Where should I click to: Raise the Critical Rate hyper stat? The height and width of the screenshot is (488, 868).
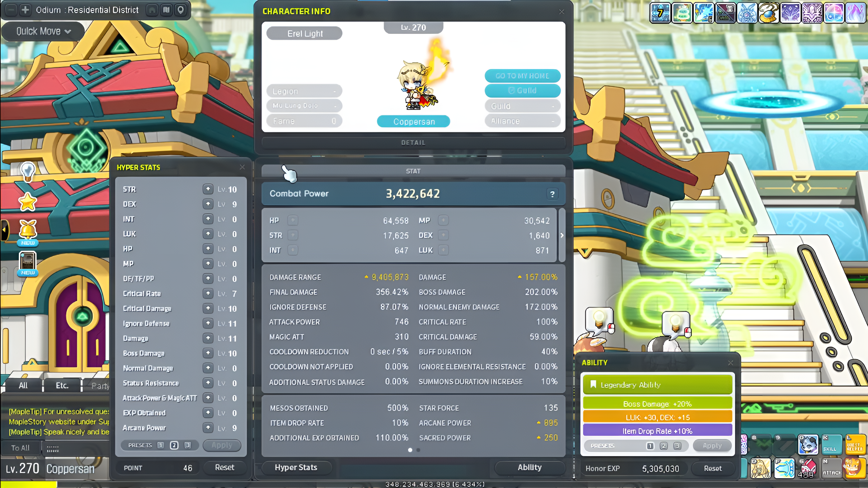pyautogui.click(x=208, y=293)
